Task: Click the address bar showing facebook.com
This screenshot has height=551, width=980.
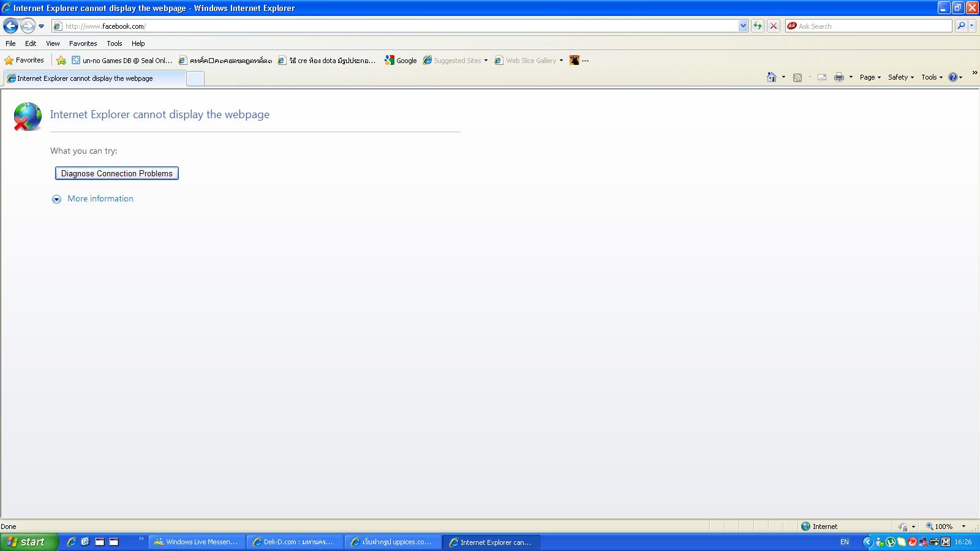Action: pyautogui.click(x=400, y=26)
